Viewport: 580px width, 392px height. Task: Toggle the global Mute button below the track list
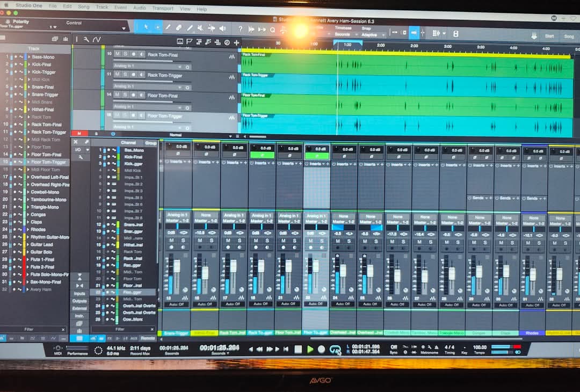pyautogui.click(x=79, y=134)
